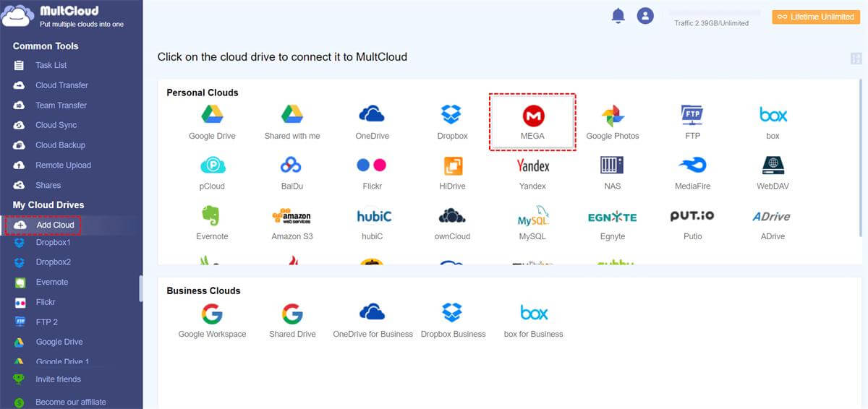Image resolution: width=868 pixels, height=409 pixels.
Task: Select the Shared with me cloud
Action: [x=292, y=121]
